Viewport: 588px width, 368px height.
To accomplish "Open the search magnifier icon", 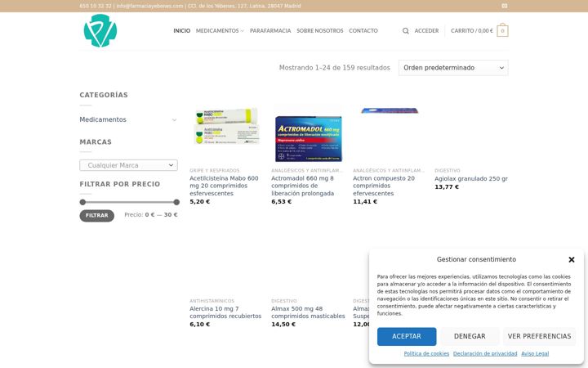I will pyautogui.click(x=405, y=31).
